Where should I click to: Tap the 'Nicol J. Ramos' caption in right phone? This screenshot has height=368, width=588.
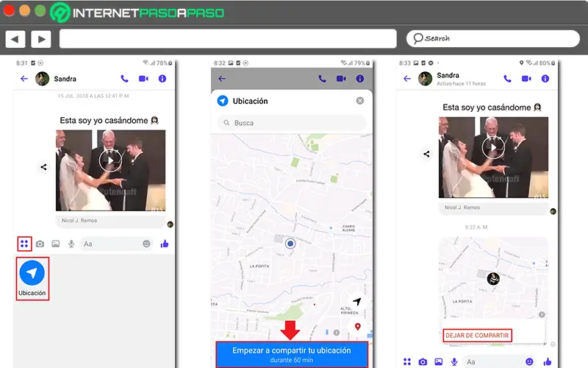[462, 208]
